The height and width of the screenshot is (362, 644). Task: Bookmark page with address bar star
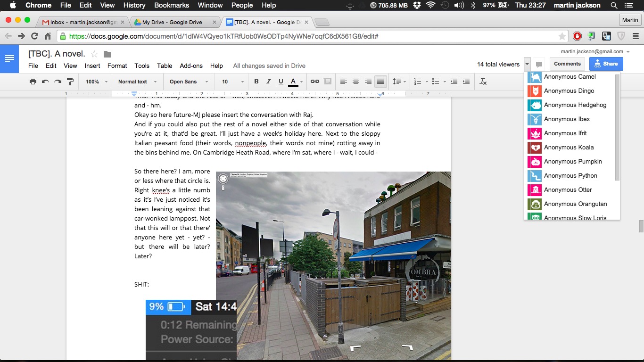click(x=562, y=36)
